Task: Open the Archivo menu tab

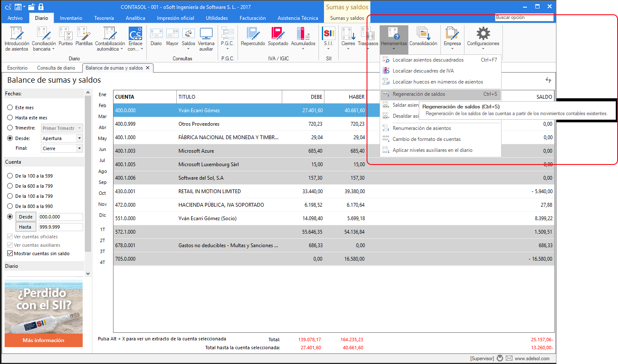Action: [15, 18]
